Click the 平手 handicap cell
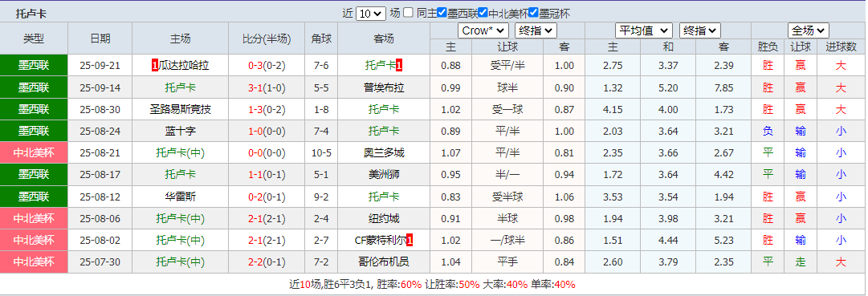 507,262
